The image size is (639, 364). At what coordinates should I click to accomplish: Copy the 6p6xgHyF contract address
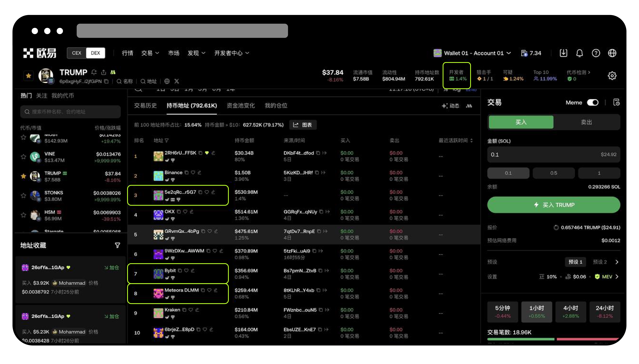click(106, 81)
